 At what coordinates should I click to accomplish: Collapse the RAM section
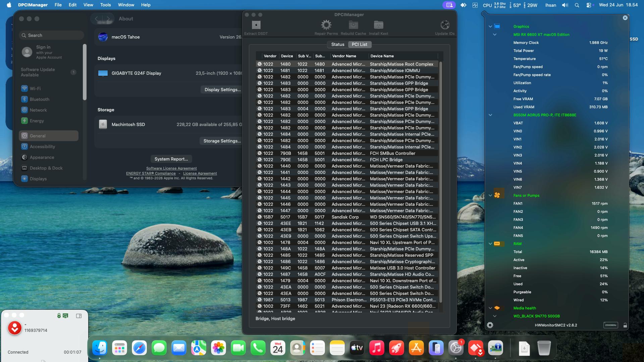click(490, 244)
